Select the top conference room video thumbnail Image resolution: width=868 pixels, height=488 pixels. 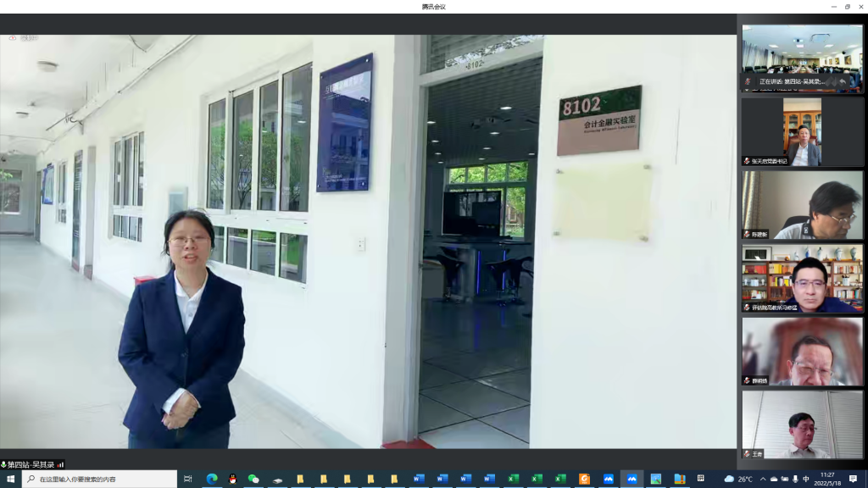point(802,58)
